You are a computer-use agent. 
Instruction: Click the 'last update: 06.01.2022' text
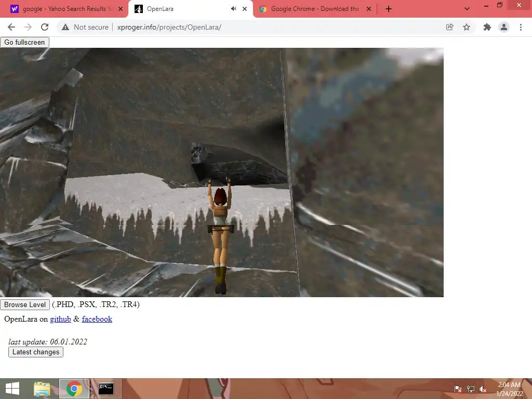(x=48, y=342)
